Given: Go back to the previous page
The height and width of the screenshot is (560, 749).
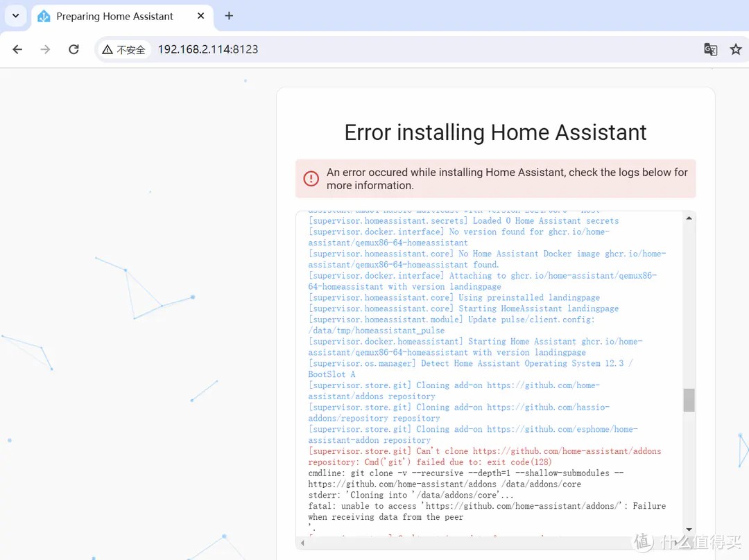Looking at the screenshot, I should pos(17,49).
